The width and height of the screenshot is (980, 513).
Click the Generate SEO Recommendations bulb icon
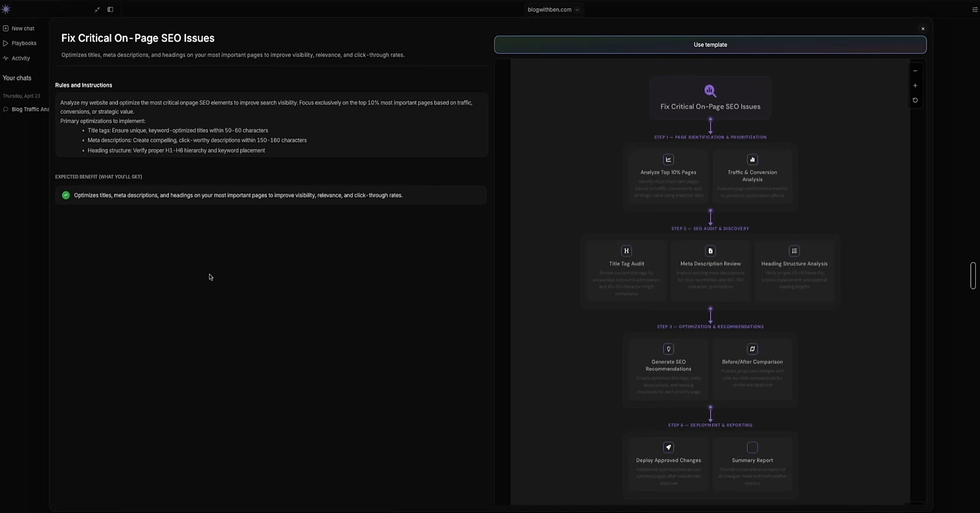point(668,349)
